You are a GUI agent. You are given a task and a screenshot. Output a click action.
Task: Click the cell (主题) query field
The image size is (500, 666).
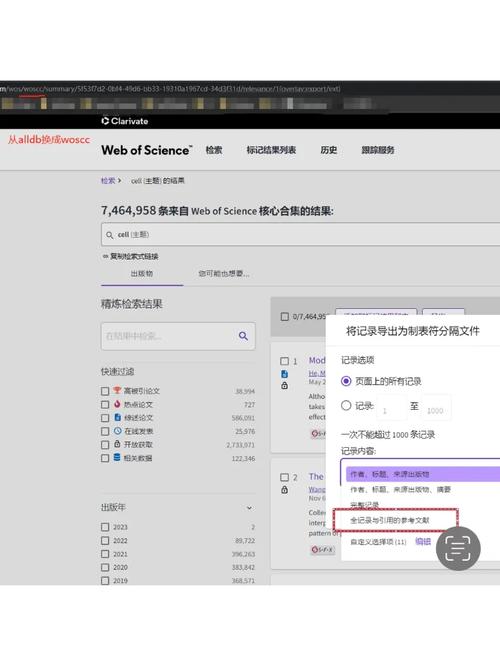[300, 235]
